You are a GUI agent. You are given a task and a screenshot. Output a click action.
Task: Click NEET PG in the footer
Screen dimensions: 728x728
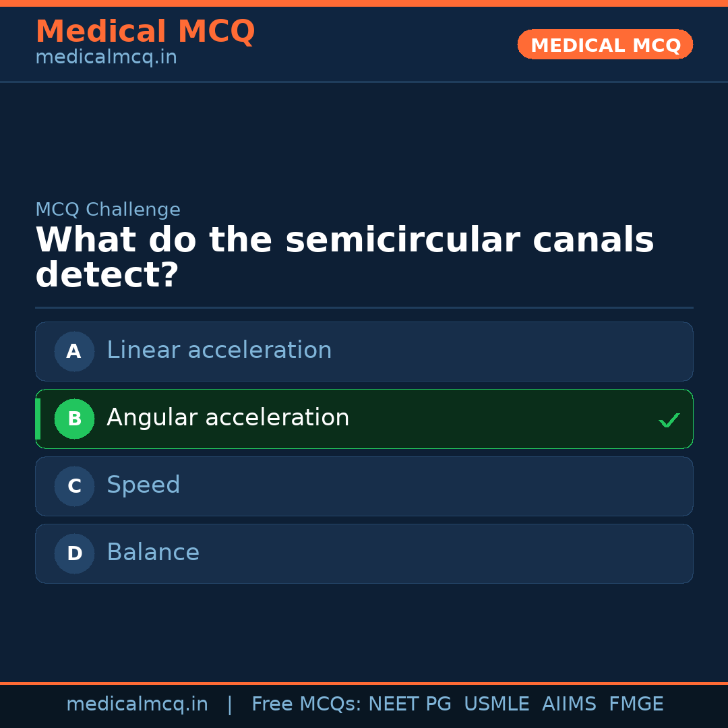(x=410, y=704)
